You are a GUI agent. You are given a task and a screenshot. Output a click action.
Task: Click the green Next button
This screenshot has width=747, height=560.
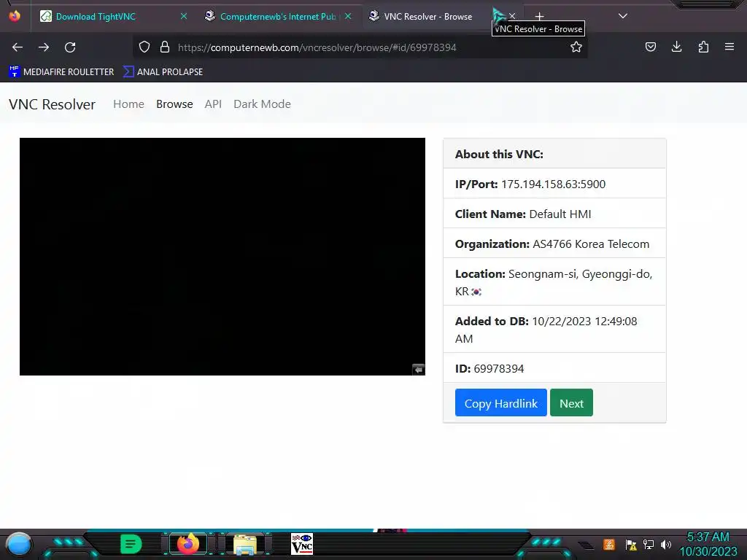coord(571,402)
